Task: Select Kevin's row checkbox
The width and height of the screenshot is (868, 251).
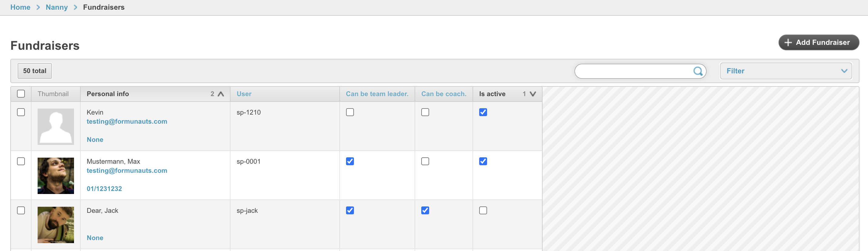Action: pyautogui.click(x=21, y=112)
